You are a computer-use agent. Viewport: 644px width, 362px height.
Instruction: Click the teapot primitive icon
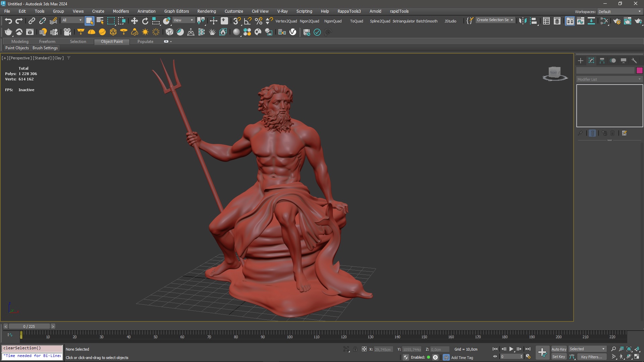8,32
